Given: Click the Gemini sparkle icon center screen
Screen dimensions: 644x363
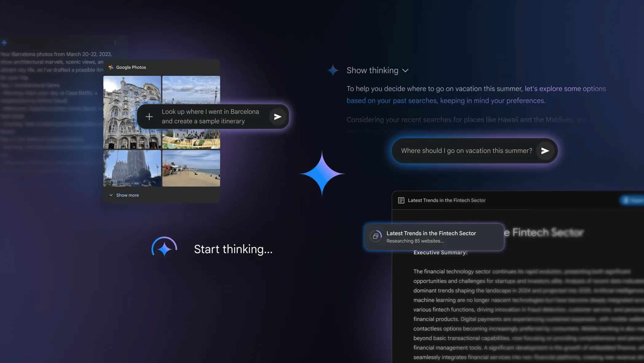Looking at the screenshot, I should point(322,174).
